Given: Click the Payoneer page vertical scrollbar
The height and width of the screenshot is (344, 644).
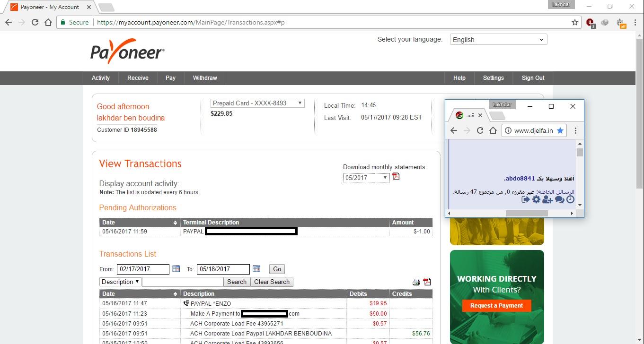Looking at the screenshot, I should pos(639,113).
